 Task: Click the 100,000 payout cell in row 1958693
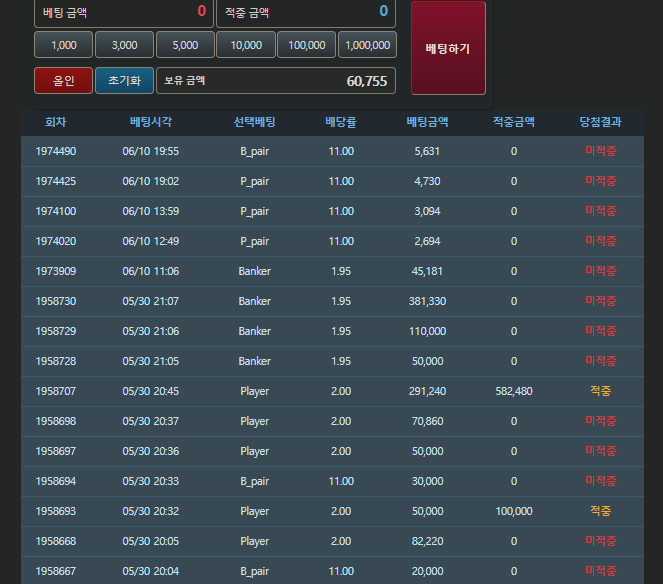tap(514, 512)
